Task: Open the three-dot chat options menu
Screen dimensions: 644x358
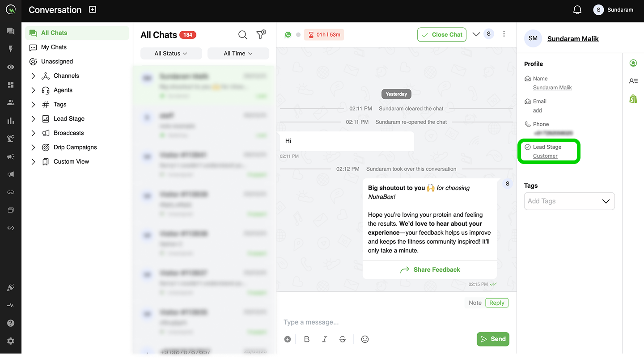Action: click(x=504, y=34)
